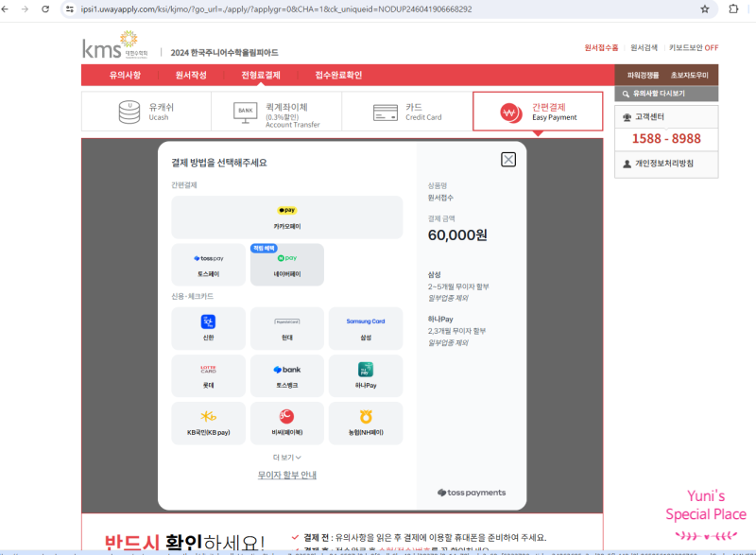Select the 신한 card icon
The width and height of the screenshot is (756, 555).
click(208, 328)
